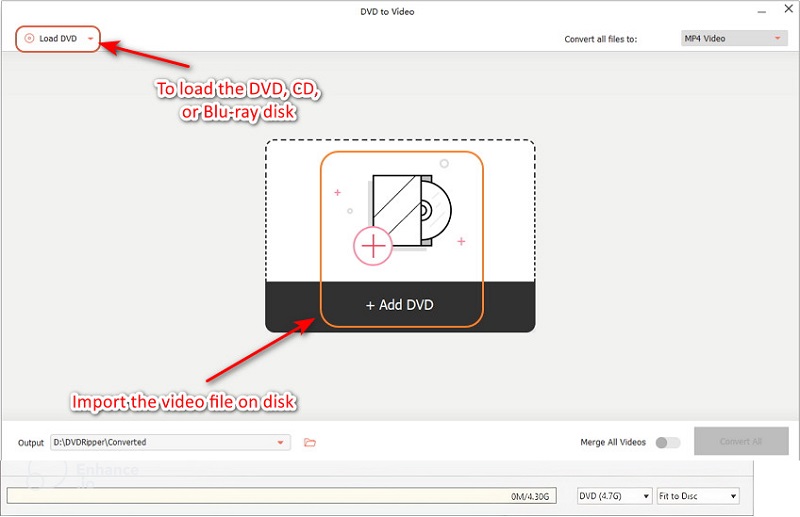Image resolution: width=800 pixels, height=517 pixels.
Task: Open the DVD (4.7G) disc size dropdown
Action: point(613,496)
